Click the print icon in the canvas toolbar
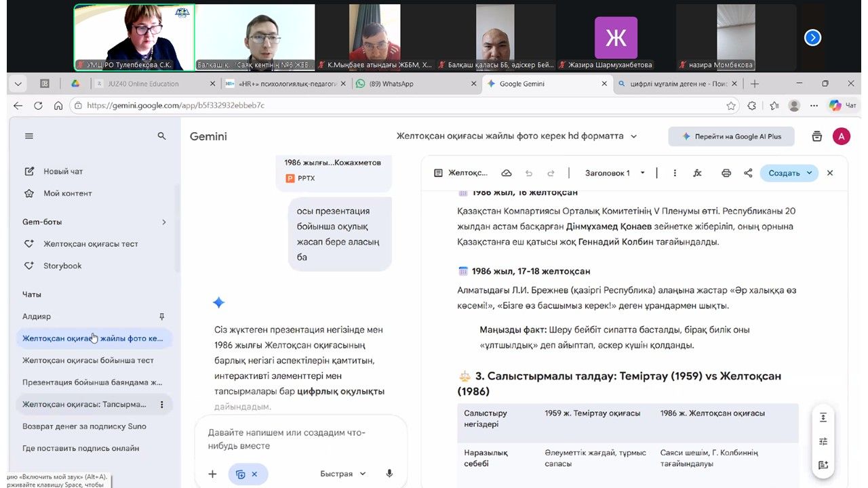 [726, 173]
